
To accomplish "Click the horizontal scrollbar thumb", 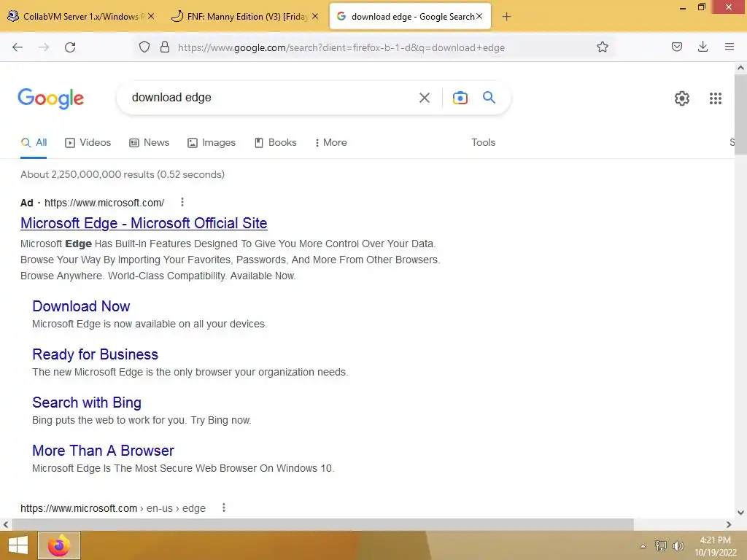I will point(322,524).
